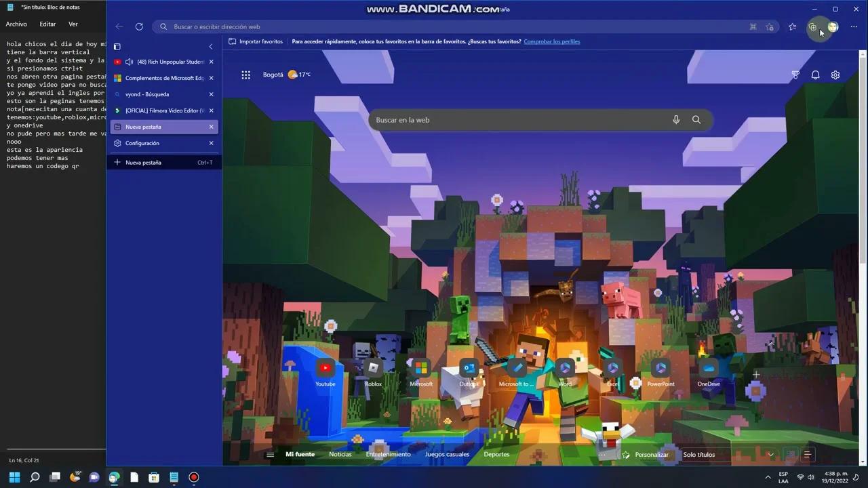Collapse the vertical tabs pane chevron
This screenshot has height=488, width=868.
pyautogui.click(x=211, y=47)
